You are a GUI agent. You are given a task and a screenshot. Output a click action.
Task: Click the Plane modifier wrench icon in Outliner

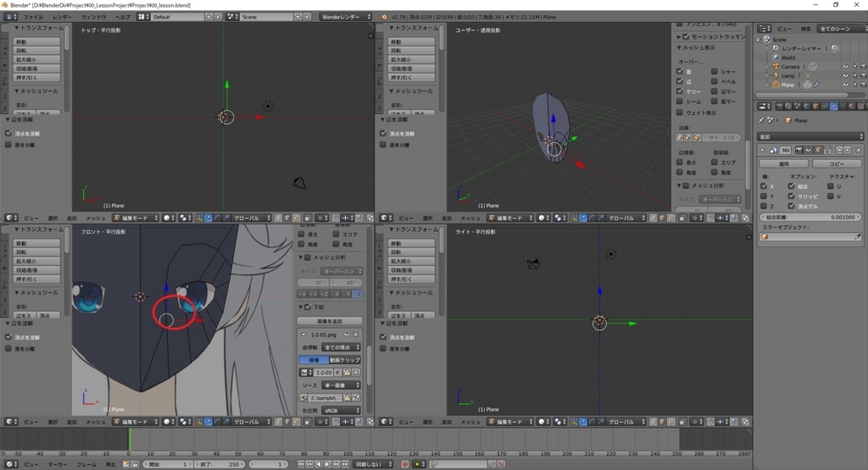[x=816, y=85]
